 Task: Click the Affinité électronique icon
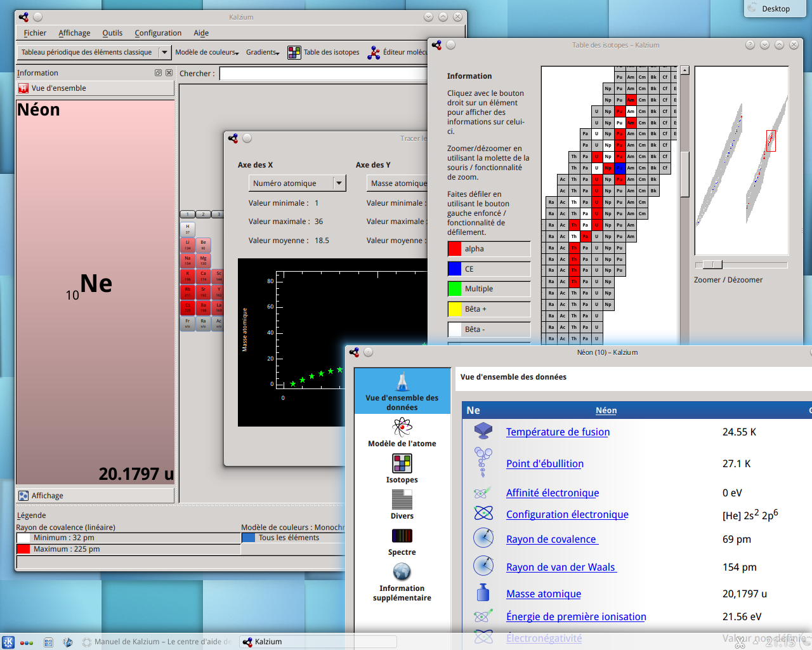(483, 493)
